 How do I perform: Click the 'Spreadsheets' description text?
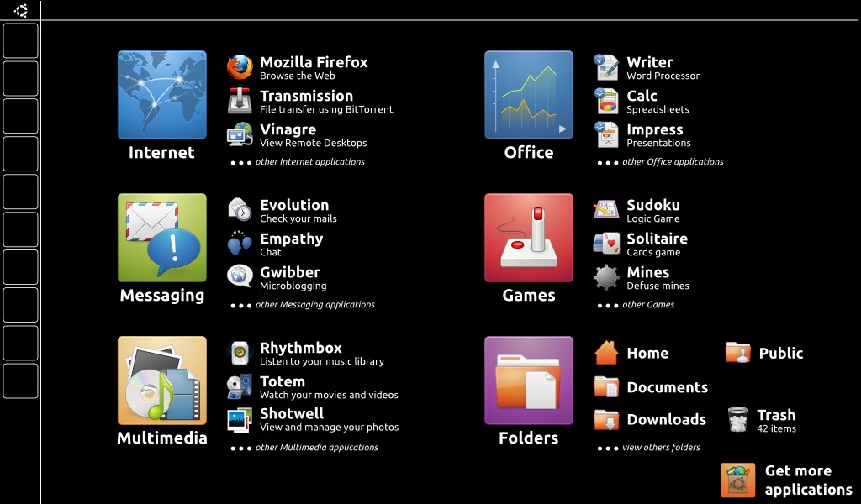(x=658, y=110)
